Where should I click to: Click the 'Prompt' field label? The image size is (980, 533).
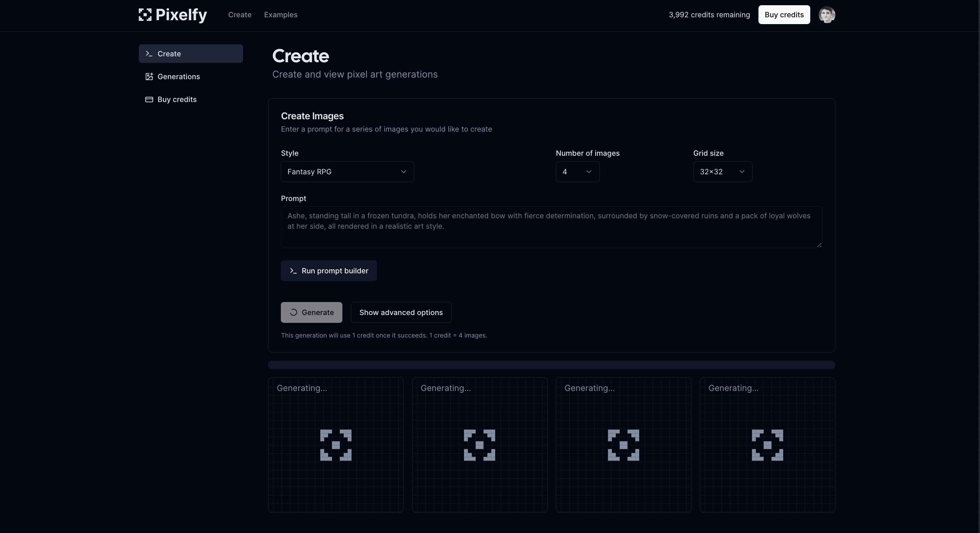coord(293,199)
